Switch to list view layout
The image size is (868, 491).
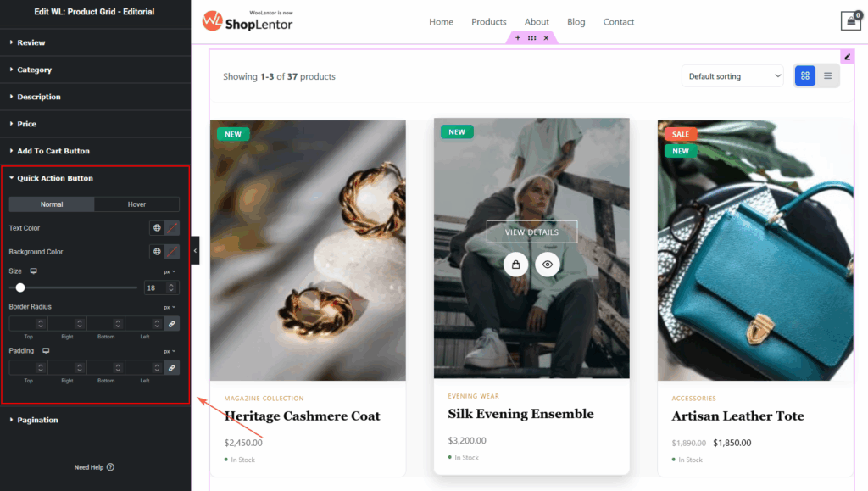(827, 75)
